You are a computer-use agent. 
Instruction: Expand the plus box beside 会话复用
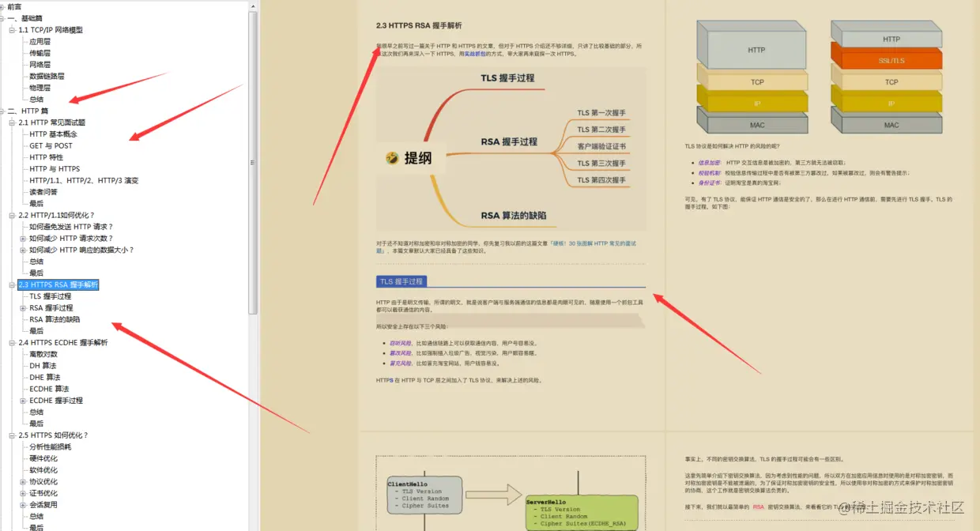tap(23, 504)
